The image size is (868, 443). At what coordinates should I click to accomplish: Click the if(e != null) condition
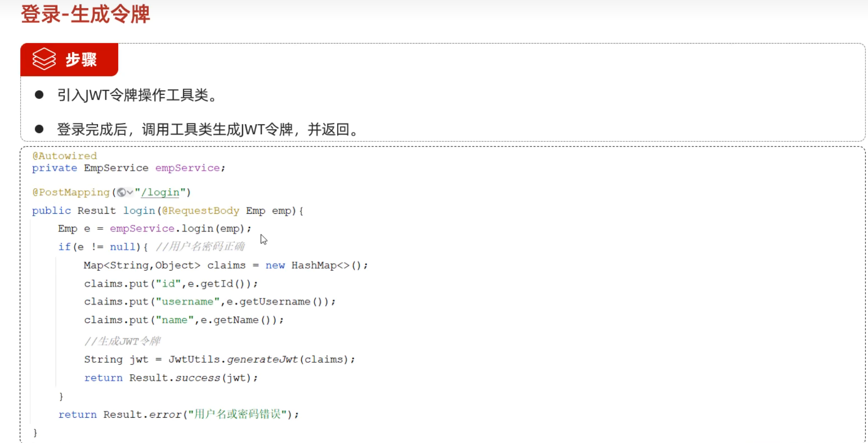pyautogui.click(x=100, y=247)
